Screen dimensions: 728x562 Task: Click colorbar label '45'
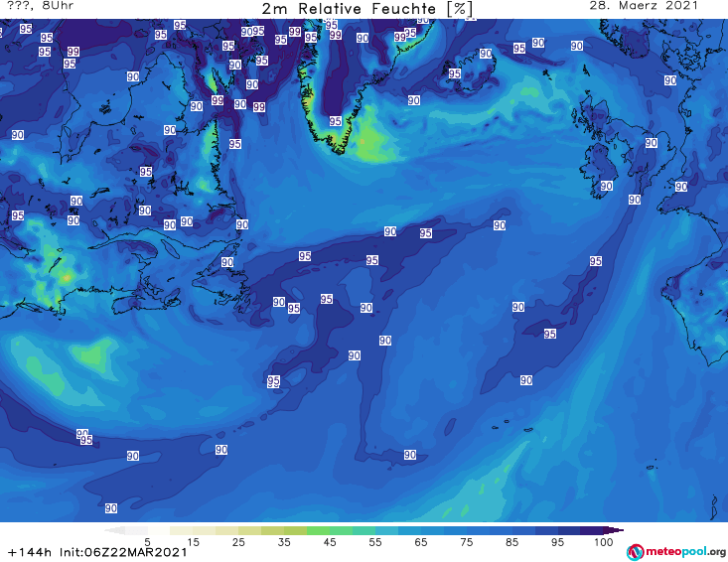point(330,542)
